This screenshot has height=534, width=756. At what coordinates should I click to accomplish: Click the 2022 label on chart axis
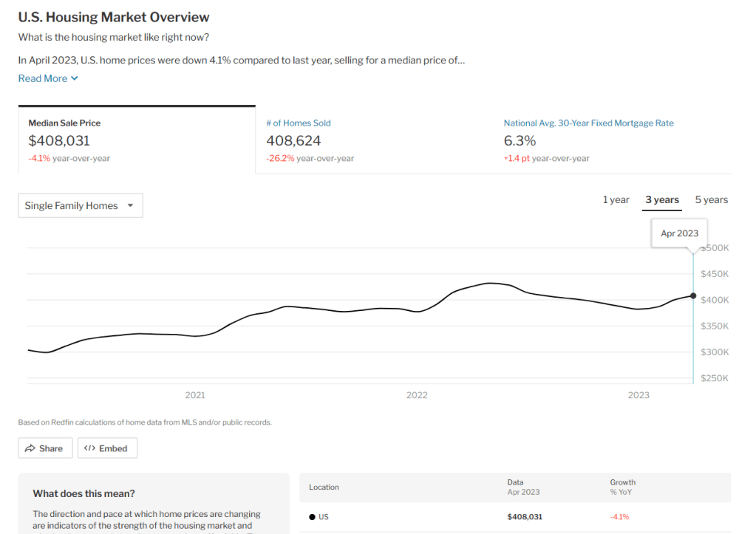point(417,395)
